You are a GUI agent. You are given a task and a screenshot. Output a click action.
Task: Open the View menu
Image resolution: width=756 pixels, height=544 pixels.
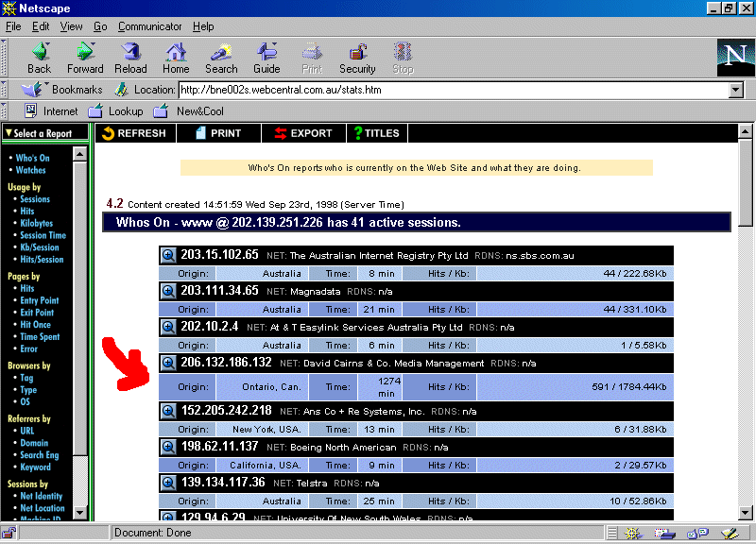(x=71, y=26)
